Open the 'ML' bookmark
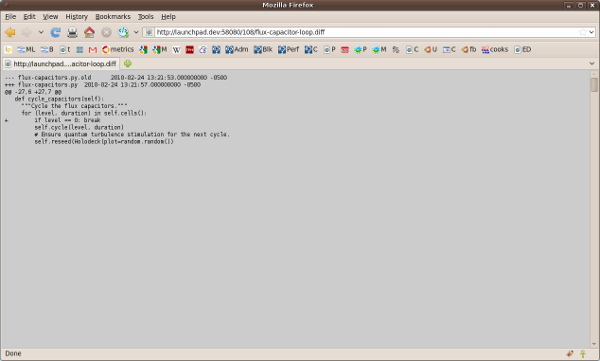This screenshot has height=361, width=600. point(26,49)
